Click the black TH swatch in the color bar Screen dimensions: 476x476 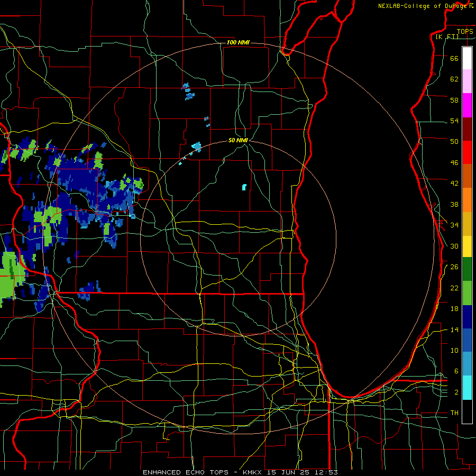tap(467, 411)
